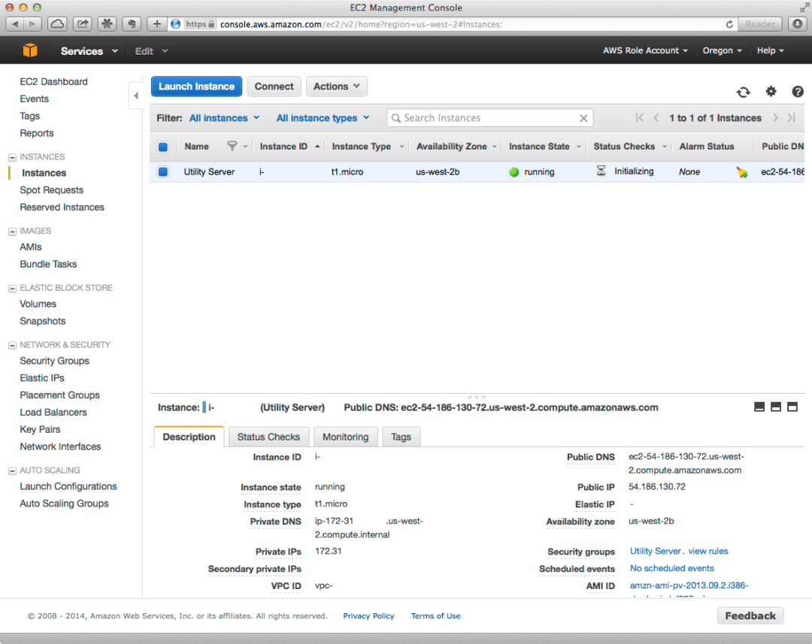Maximize the detail pane layout icon
812x644 pixels.
792,407
